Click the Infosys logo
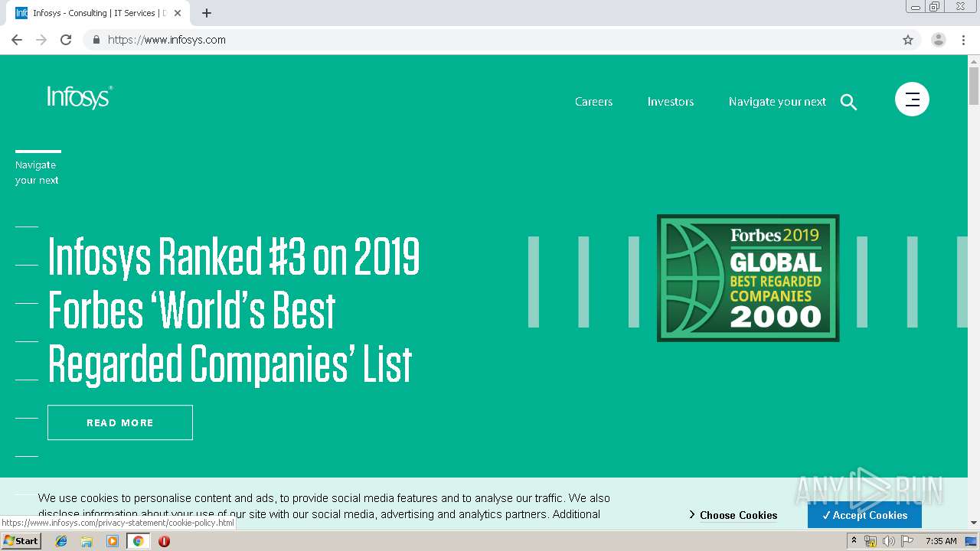The width and height of the screenshot is (980, 551). 80,97
